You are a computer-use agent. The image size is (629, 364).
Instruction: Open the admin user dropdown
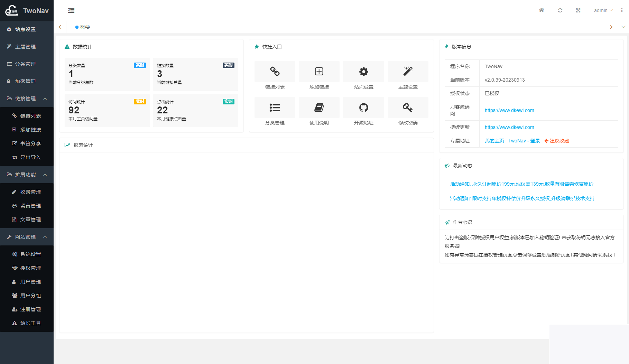[x=603, y=10]
